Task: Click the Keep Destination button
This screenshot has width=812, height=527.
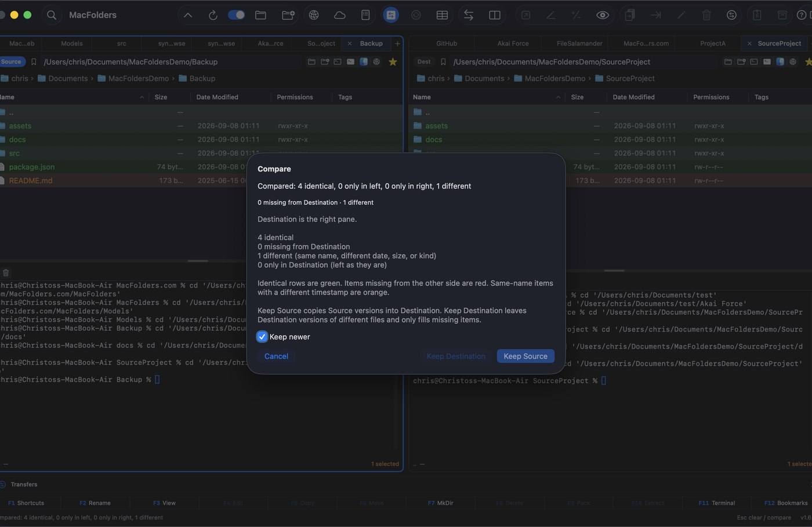Action: tap(456, 356)
